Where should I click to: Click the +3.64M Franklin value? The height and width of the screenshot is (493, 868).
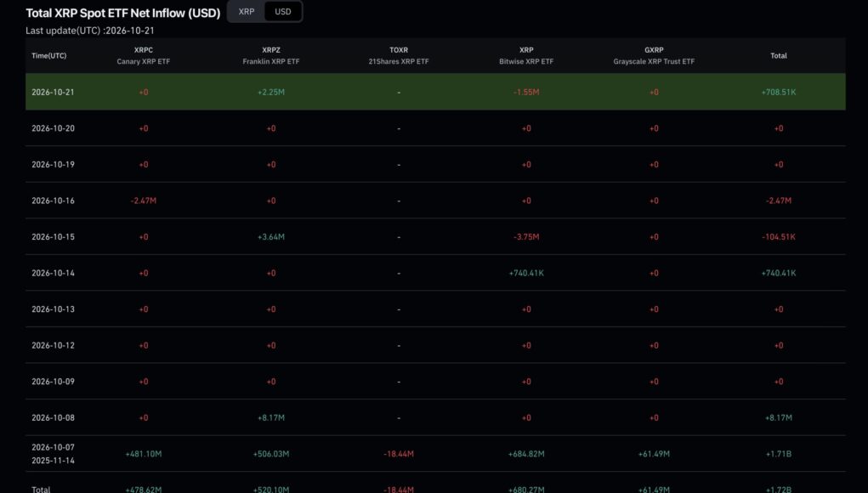tap(271, 237)
